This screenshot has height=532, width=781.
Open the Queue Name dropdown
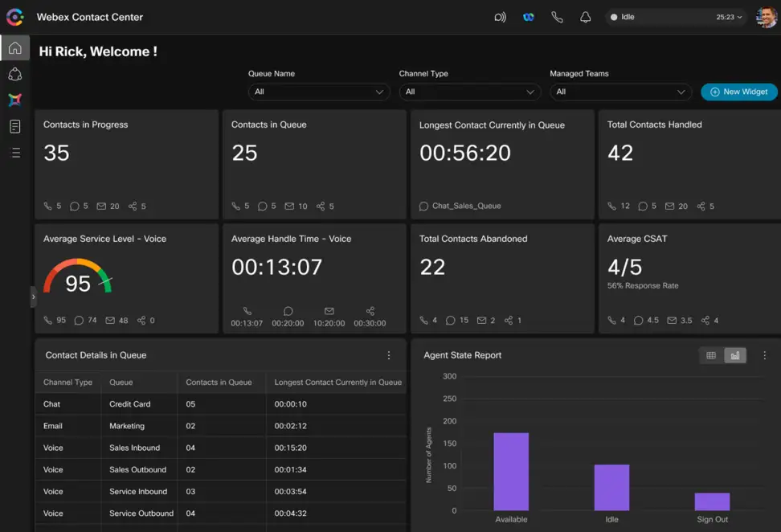point(319,92)
